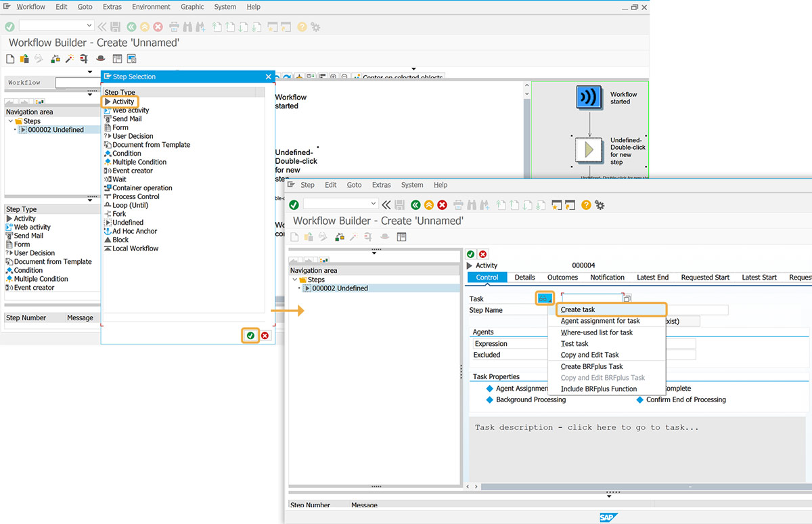Open search help beside the Task field

tap(627, 298)
